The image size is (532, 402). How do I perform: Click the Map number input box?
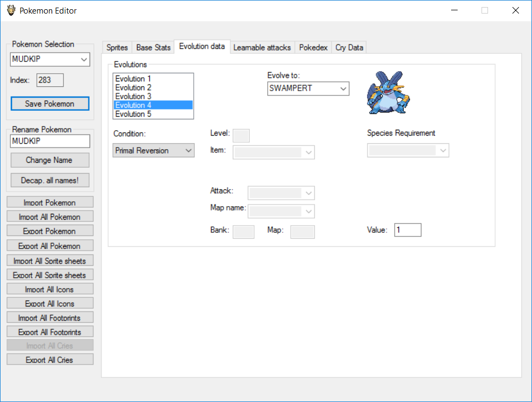pyautogui.click(x=303, y=232)
